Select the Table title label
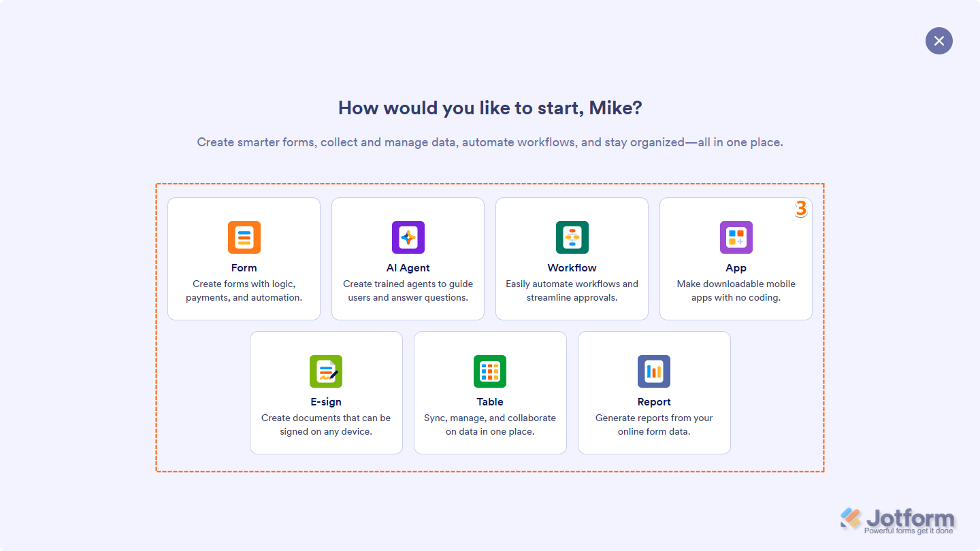 pos(490,402)
